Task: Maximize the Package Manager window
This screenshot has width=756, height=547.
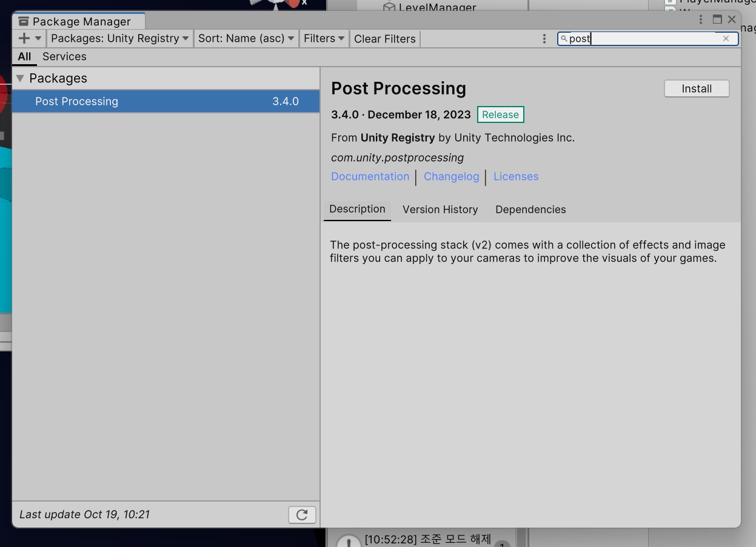Action: (x=717, y=19)
